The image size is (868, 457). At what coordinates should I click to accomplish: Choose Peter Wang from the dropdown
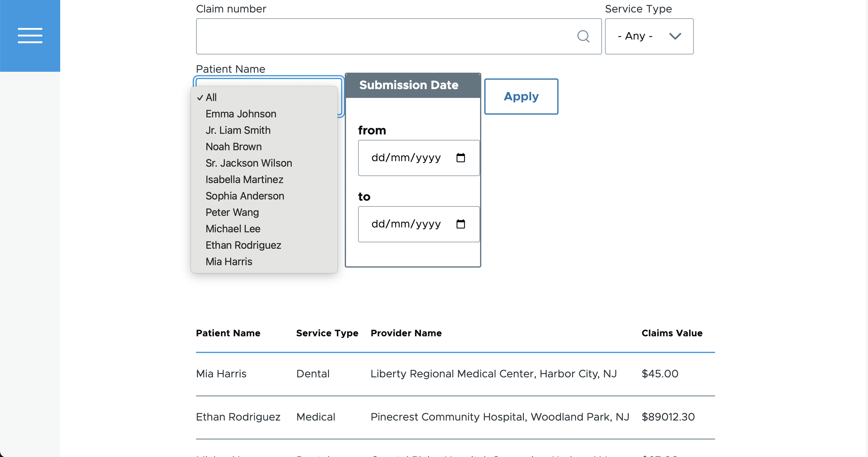232,212
